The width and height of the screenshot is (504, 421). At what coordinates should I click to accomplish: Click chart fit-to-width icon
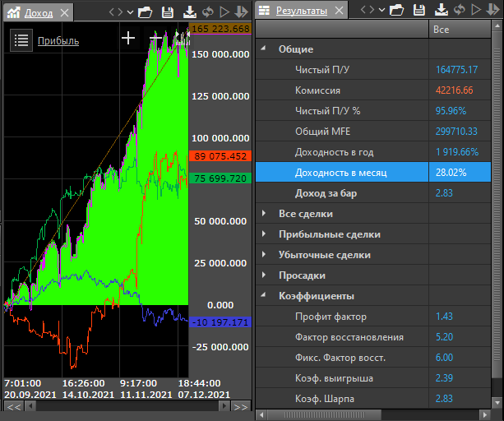pos(183,38)
